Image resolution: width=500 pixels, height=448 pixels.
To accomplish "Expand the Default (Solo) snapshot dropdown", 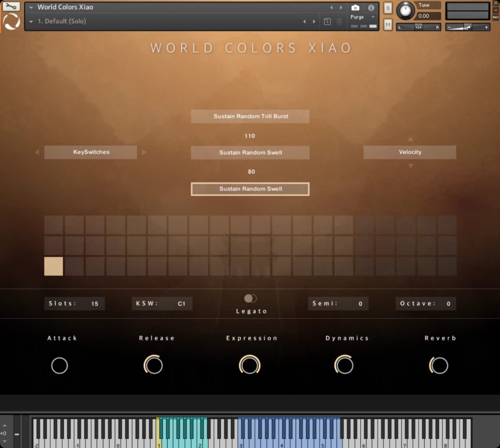I will click(31, 21).
